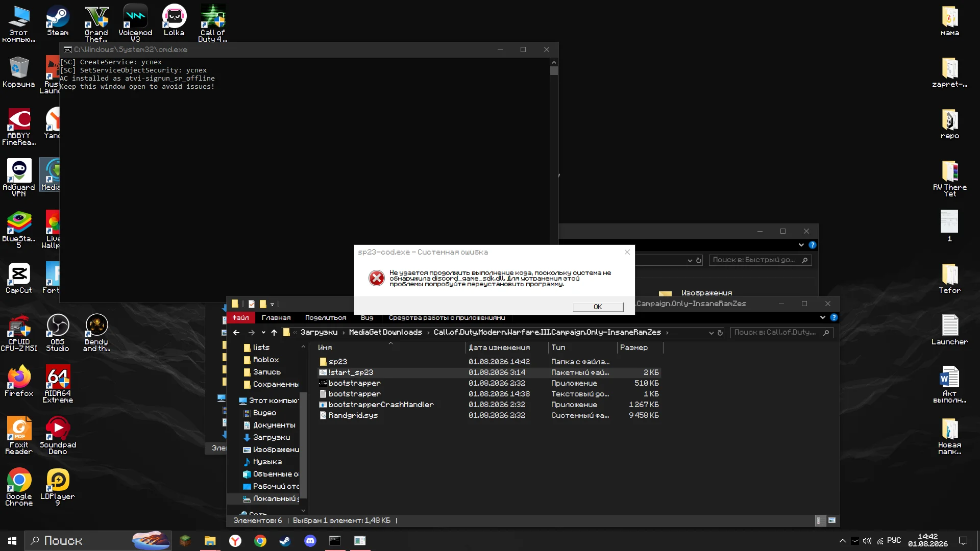Refresh the Call.of.Duty folder view

(720, 333)
